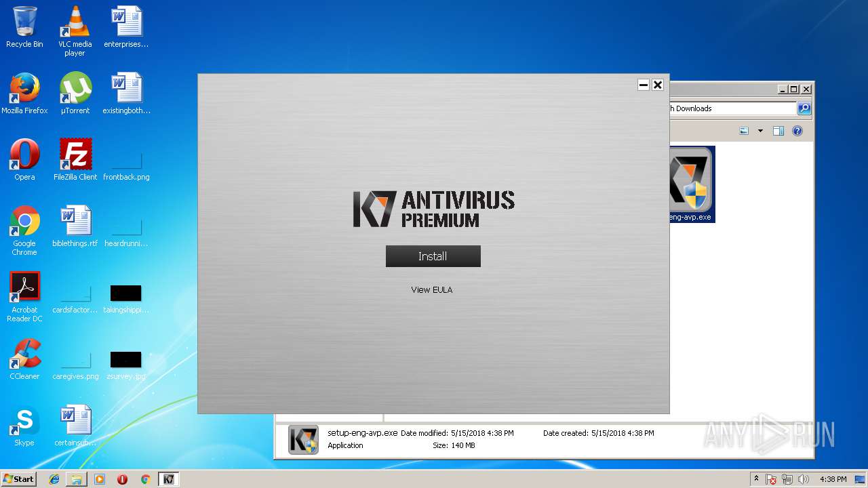Click the Install button in K7 setup
This screenshot has height=488, width=868.
click(x=433, y=256)
